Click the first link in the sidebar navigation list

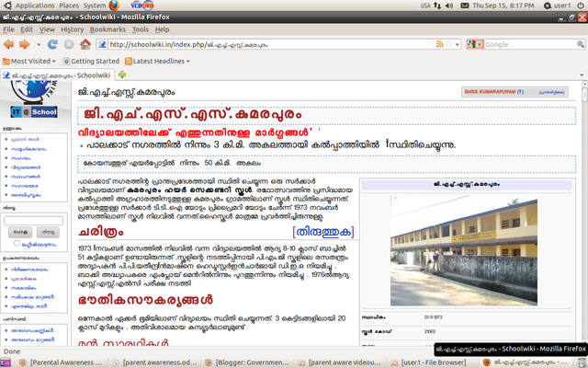point(25,139)
